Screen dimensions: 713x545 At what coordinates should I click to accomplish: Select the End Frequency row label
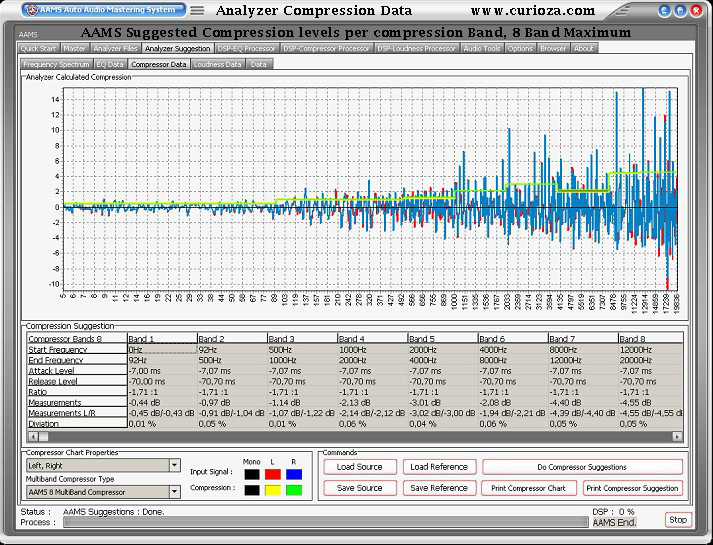tap(77, 360)
